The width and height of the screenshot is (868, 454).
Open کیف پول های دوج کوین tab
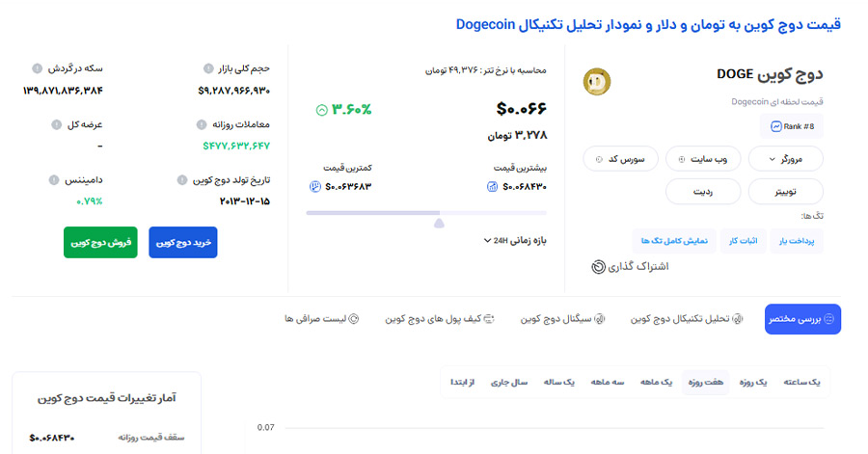pos(440,319)
